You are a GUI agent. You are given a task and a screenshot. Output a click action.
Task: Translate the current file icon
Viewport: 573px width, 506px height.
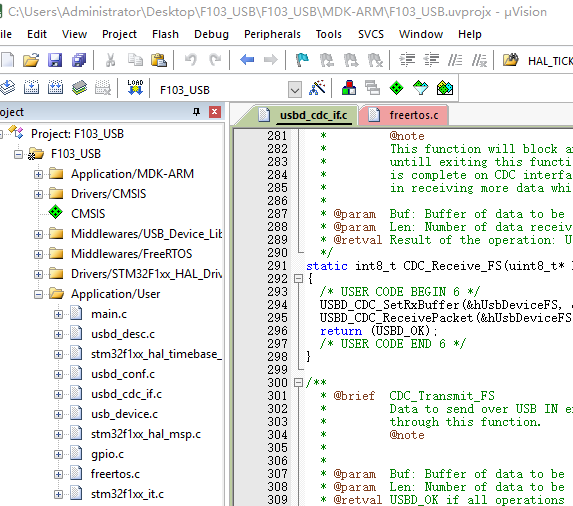coord(7,88)
